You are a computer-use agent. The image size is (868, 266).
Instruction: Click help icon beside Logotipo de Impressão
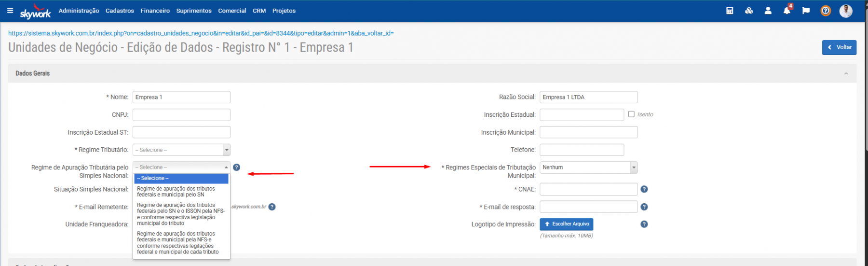644,224
